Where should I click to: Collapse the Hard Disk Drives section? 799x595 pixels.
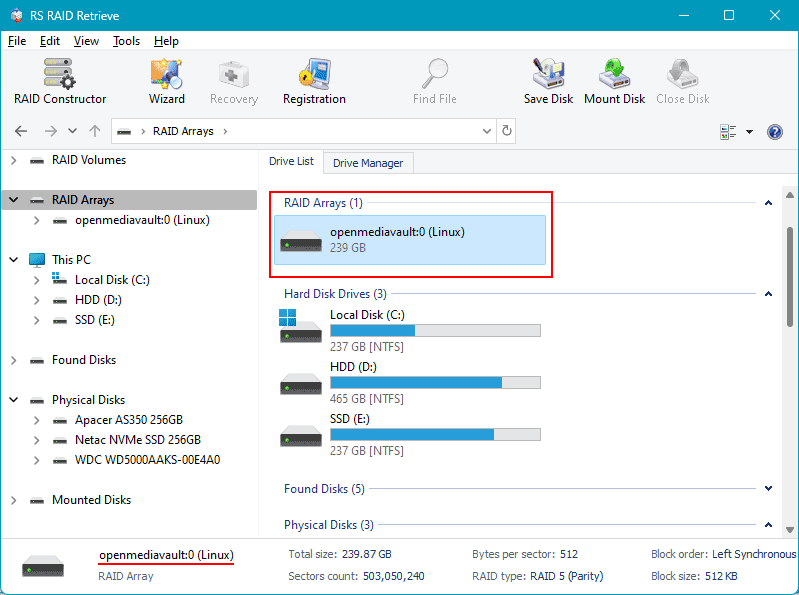768,294
